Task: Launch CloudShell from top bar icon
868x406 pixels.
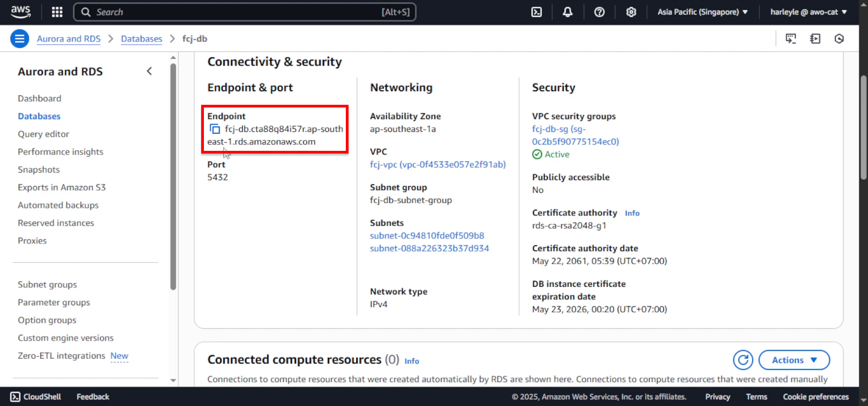Action: [x=536, y=12]
